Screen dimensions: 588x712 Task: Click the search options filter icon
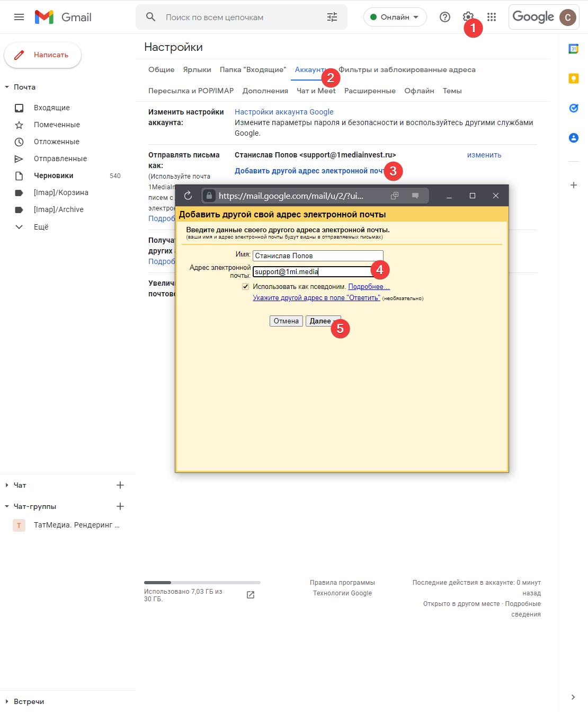[332, 17]
